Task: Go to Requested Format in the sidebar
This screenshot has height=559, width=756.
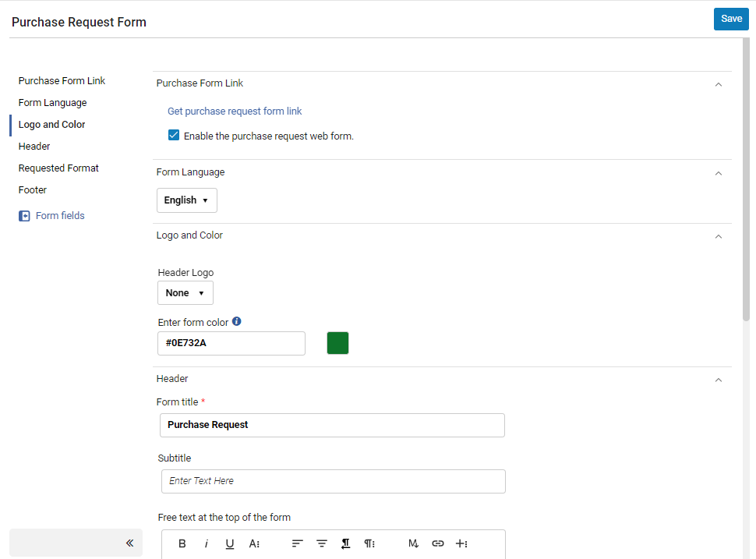Action: (58, 168)
